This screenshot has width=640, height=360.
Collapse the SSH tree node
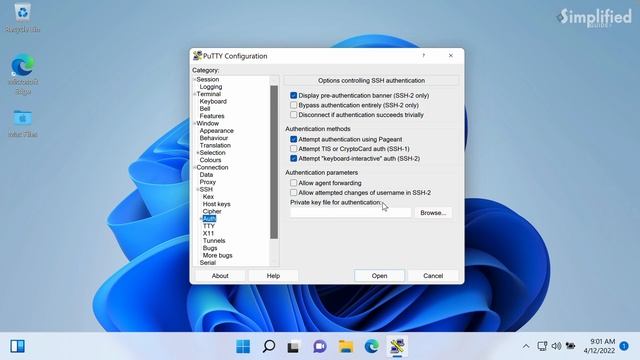pyautogui.click(x=198, y=189)
